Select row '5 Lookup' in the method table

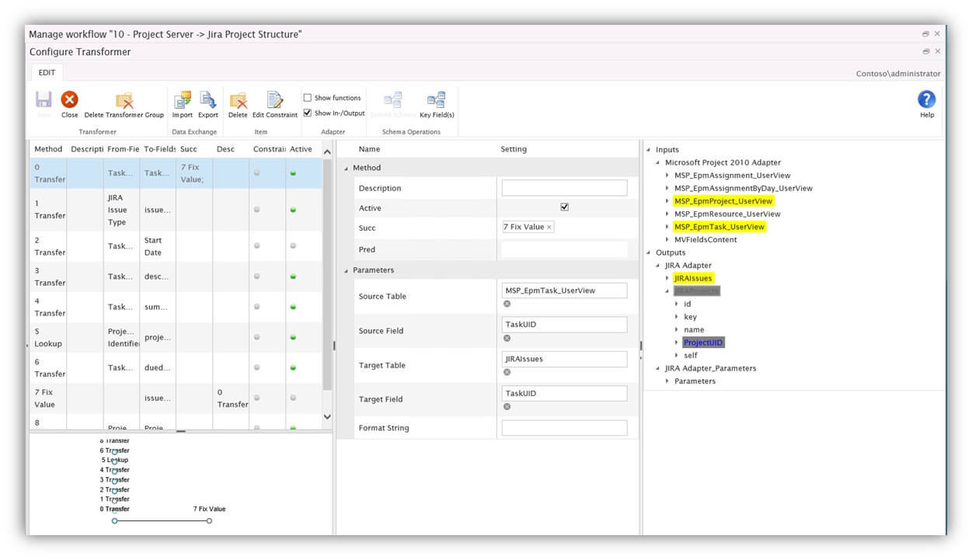tap(176, 338)
